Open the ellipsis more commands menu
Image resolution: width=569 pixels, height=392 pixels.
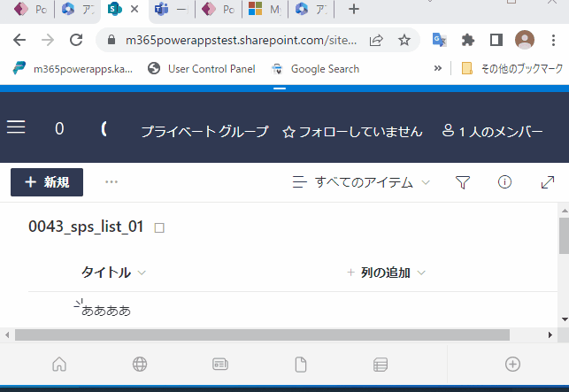click(111, 182)
